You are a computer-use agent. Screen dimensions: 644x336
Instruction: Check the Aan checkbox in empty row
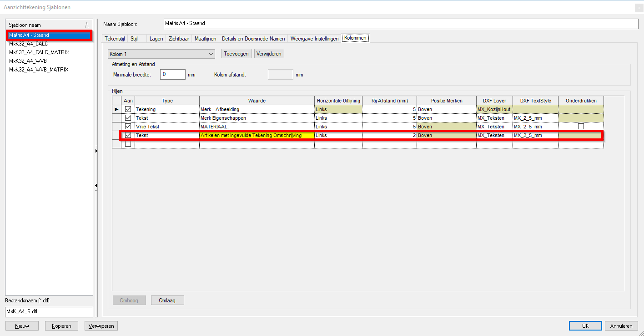coord(128,144)
